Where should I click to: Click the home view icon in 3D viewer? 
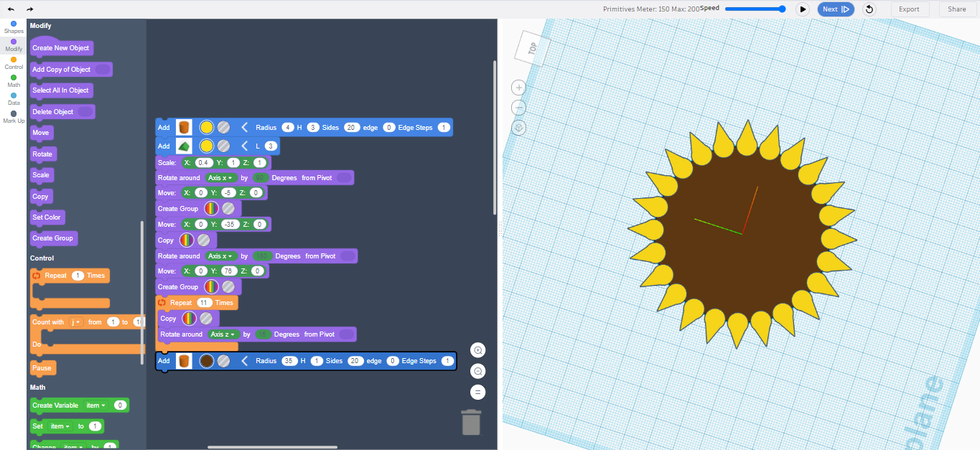click(518, 128)
